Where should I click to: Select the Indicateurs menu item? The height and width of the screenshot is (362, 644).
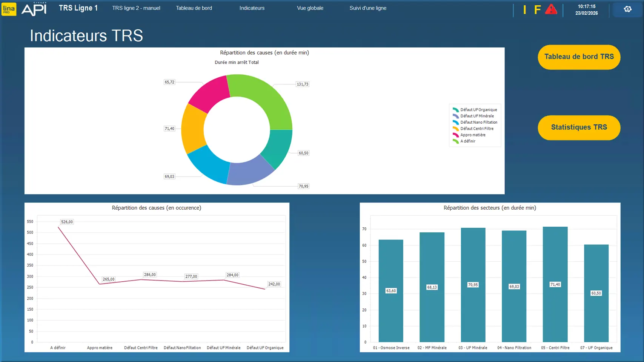tap(252, 8)
